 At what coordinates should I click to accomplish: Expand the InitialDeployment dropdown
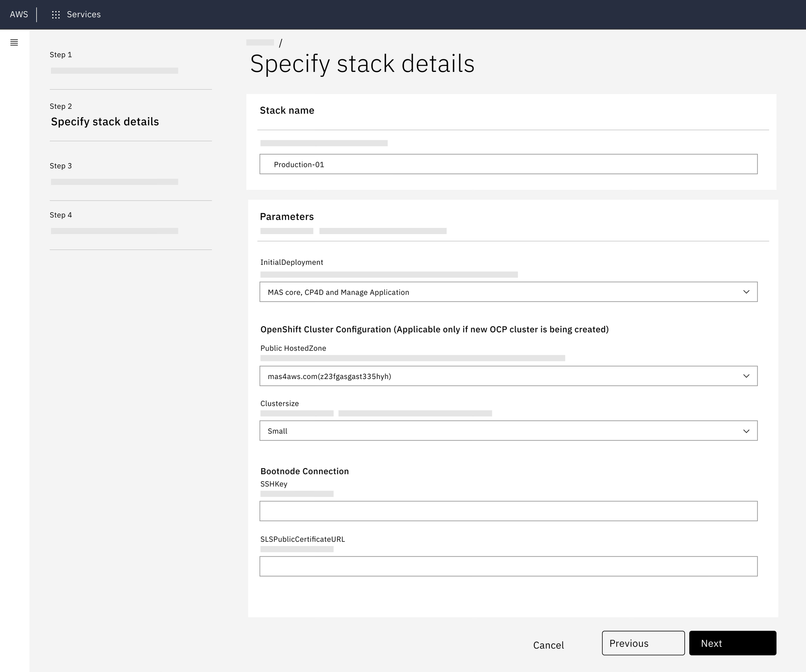click(508, 292)
